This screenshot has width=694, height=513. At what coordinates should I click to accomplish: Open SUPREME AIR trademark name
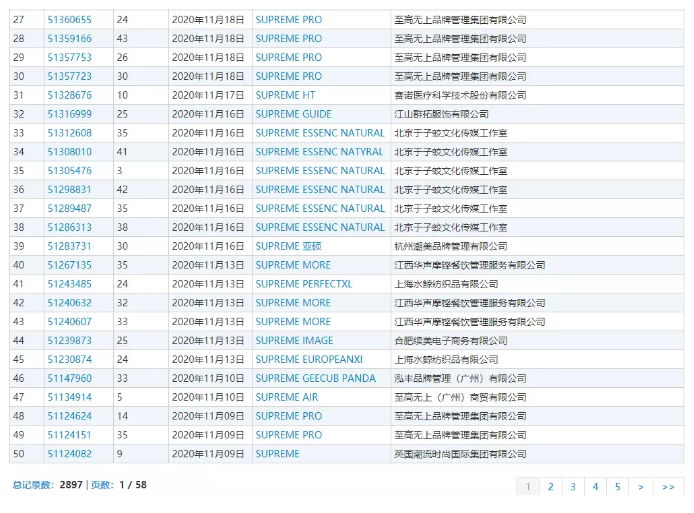point(287,397)
